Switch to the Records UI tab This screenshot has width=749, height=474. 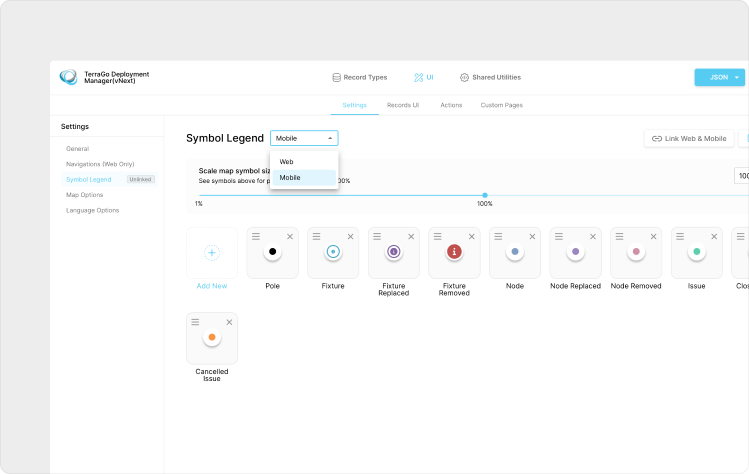pyautogui.click(x=402, y=105)
